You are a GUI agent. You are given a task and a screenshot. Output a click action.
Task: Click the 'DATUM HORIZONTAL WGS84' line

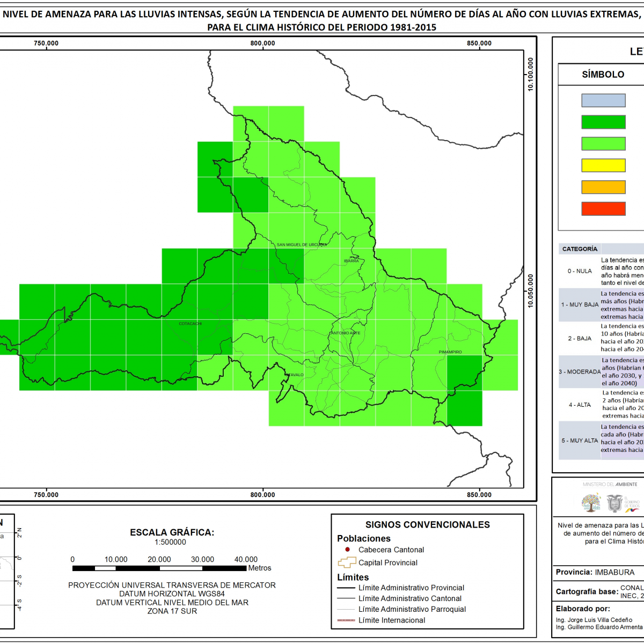point(172,594)
